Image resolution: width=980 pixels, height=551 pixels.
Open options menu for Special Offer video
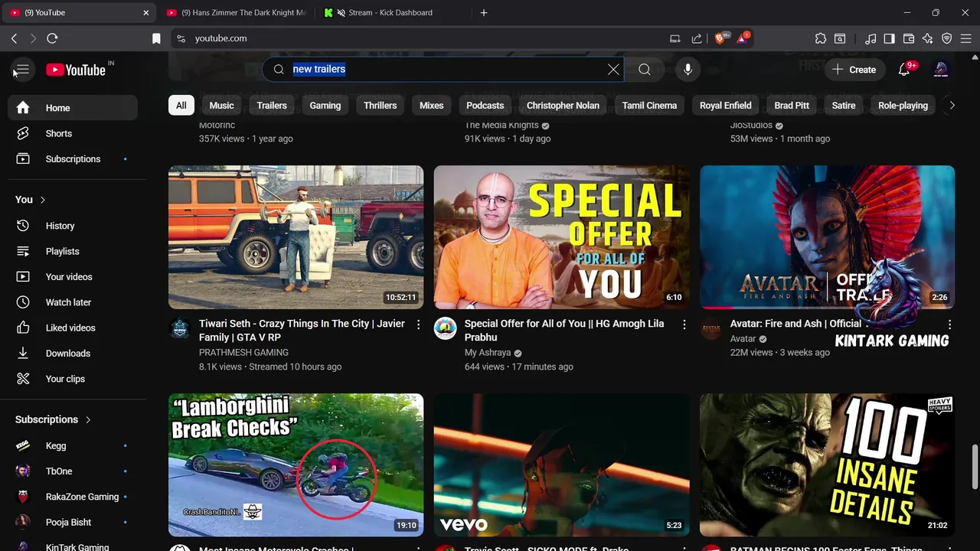(684, 324)
